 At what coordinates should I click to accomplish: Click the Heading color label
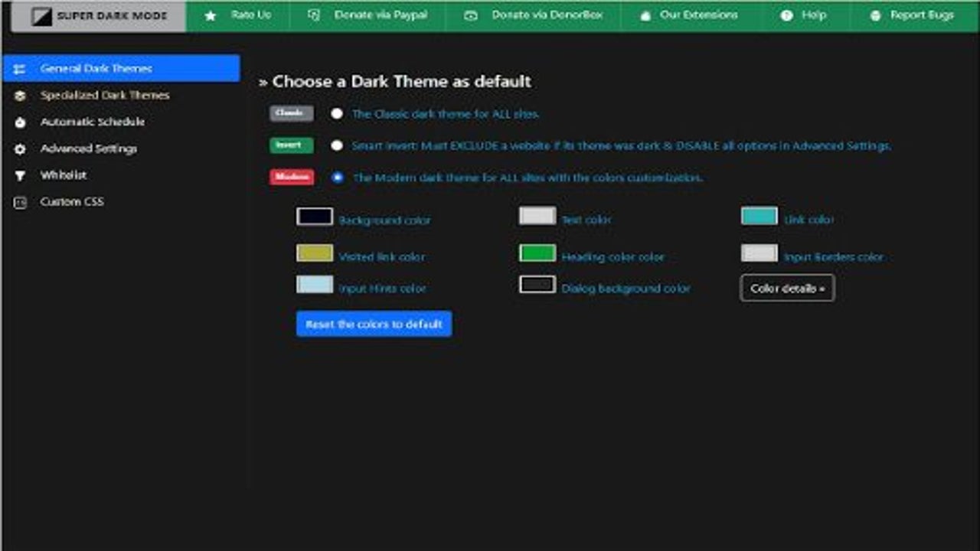pos(613,257)
